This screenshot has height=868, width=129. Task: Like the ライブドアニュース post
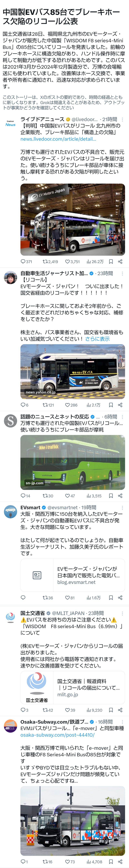(72, 262)
